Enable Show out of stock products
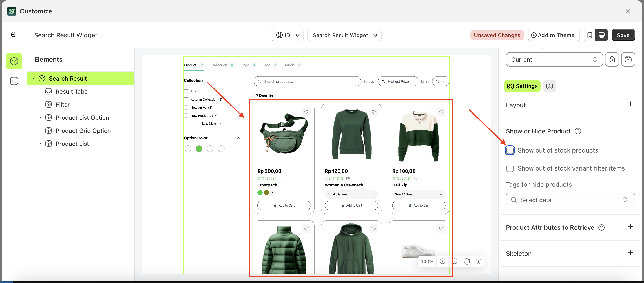The image size is (644, 283). pos(510,150)
